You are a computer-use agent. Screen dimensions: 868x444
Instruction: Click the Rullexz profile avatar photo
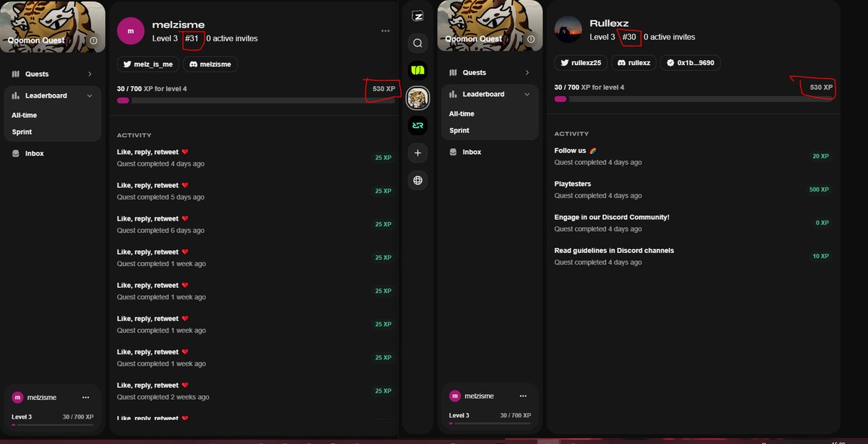click(568, 30)
